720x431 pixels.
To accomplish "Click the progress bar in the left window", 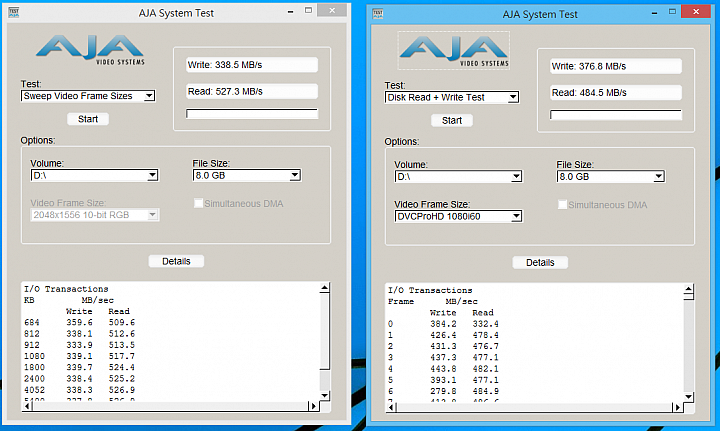I will point(252,114).
